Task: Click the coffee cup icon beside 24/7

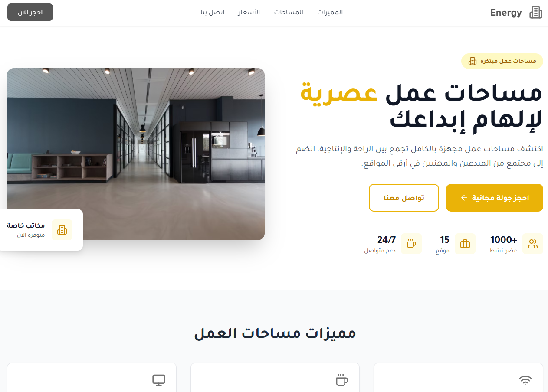Action: (411, 244)
